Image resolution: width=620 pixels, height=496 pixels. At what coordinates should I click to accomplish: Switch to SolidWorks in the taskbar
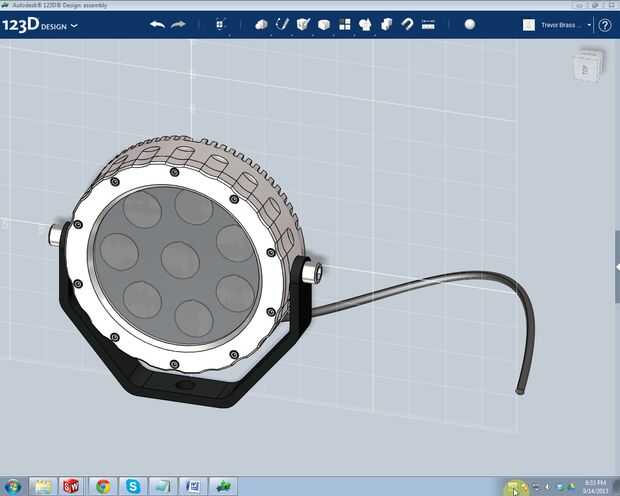(x=71, y=487)
